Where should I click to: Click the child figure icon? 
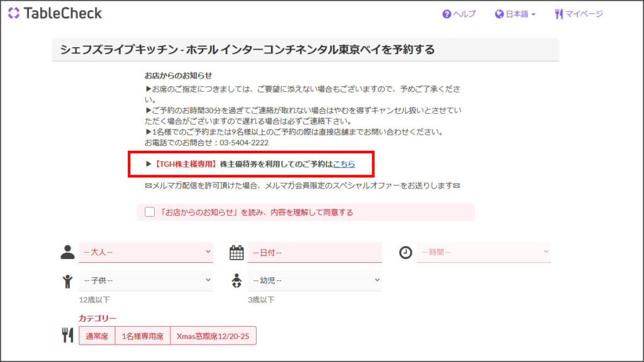[67, 281]
